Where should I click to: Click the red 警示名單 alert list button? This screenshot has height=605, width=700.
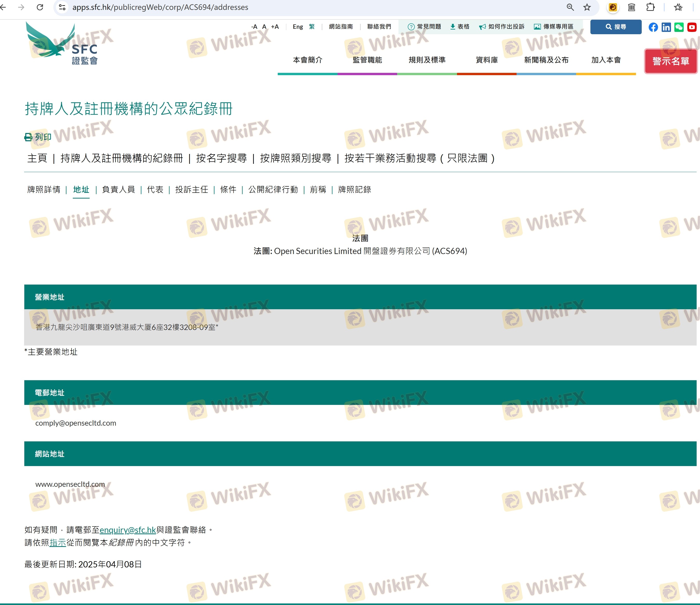(x=671, y=61)
